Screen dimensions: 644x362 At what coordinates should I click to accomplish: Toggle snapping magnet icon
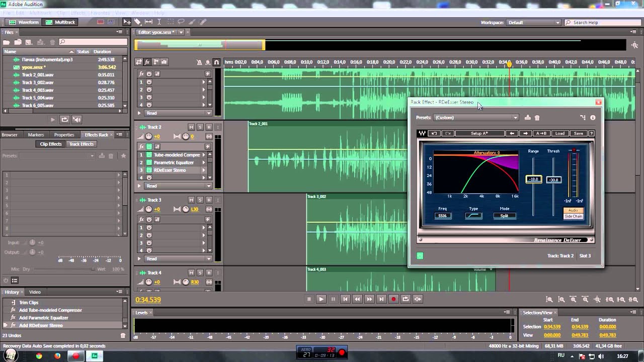tap(217, 62)
